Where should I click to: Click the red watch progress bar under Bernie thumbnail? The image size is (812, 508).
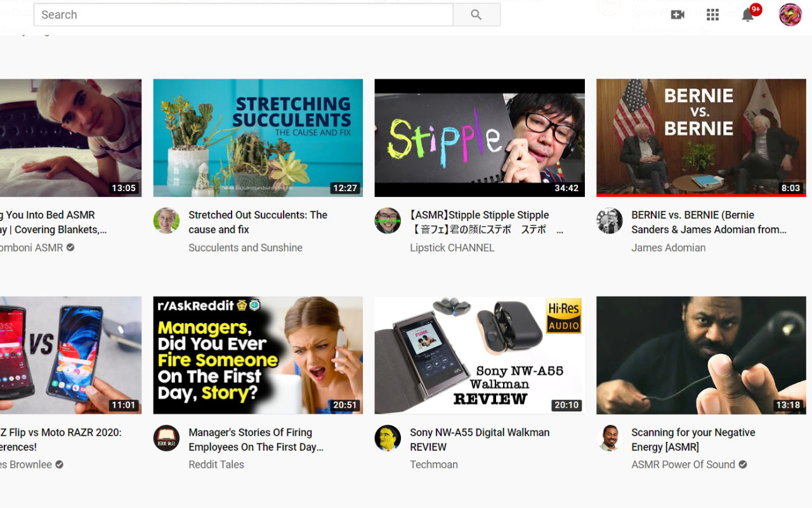coord(701,196)
